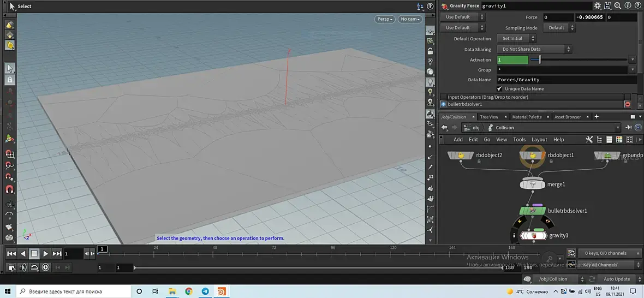
Task: Toggle the pin icon in network path bar
Action: click(628, 128)
